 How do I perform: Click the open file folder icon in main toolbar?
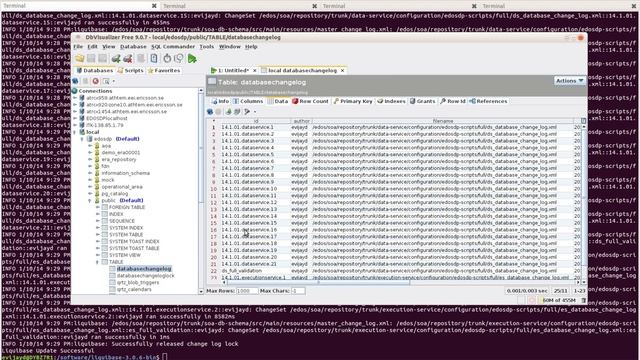[80, 59]
